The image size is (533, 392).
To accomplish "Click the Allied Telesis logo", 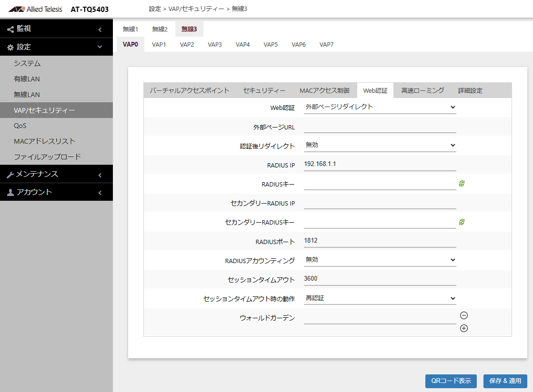I will [35, 9].
